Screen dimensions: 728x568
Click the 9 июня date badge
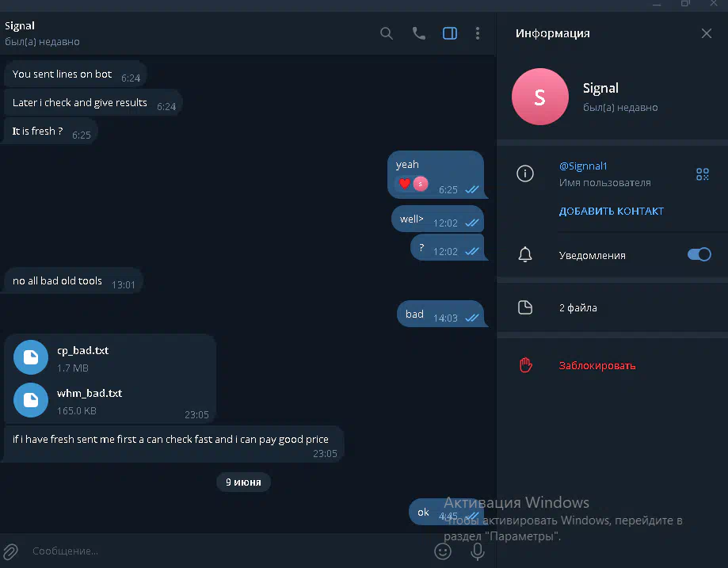pyautogui.click(x=243, y=482)
